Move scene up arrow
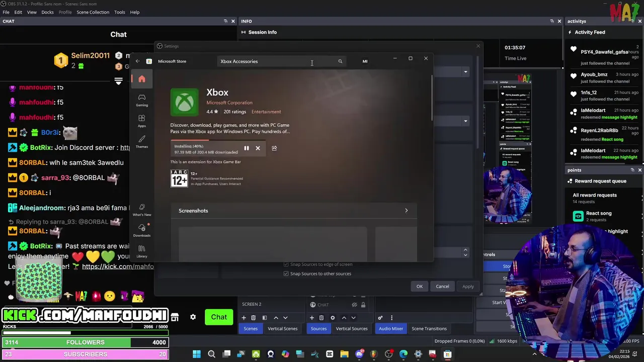644x362 pixels. pos(276,318)
